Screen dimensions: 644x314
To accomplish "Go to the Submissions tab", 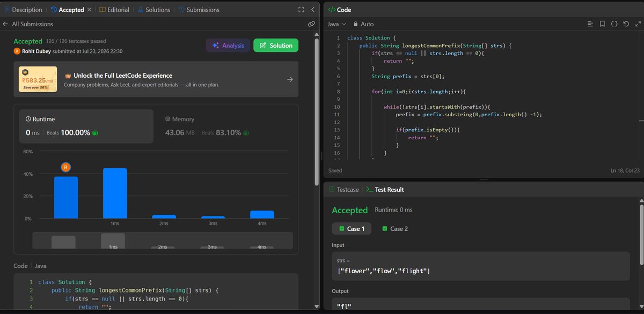I will (x=199, y=10).
